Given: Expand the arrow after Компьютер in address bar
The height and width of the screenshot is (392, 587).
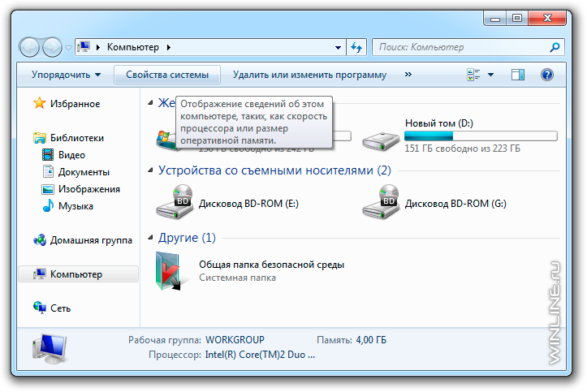Looking at the screenshot, I should pyautogui.click(x=168, y=48).
